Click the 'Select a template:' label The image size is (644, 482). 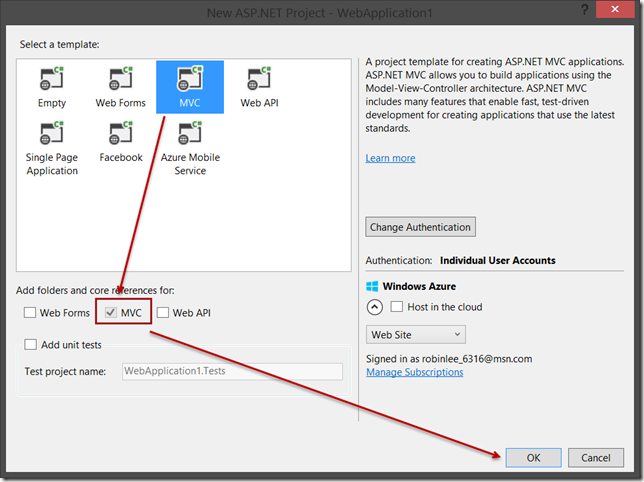(60, 44)
